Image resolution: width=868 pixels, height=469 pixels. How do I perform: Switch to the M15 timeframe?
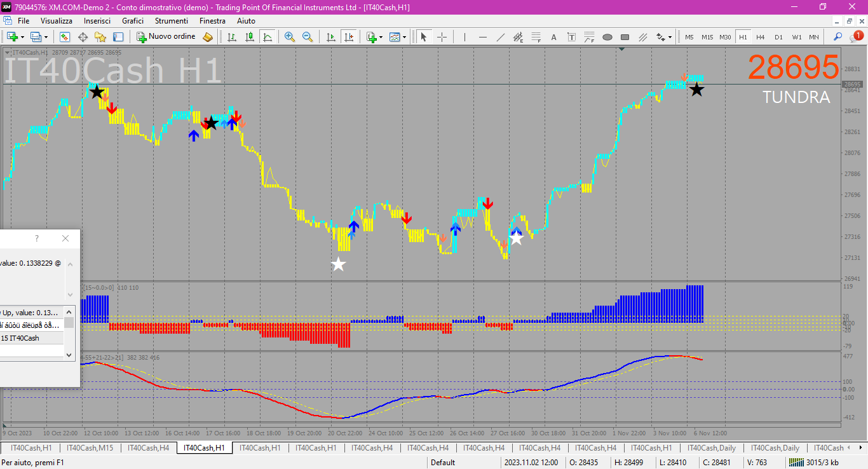707,37
